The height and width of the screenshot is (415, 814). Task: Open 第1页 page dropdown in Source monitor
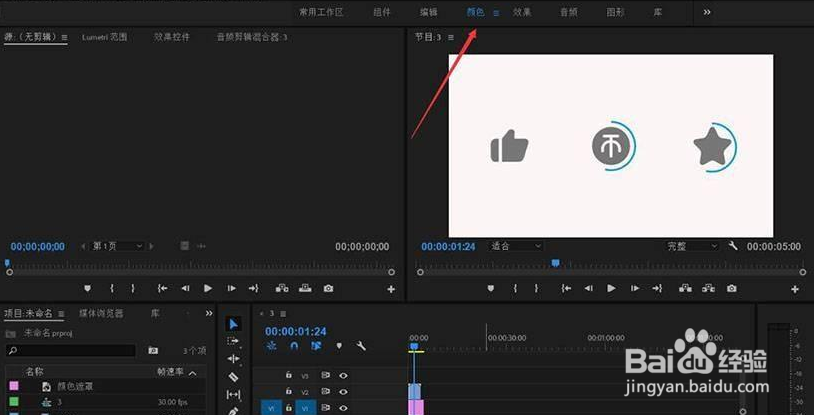117,246
